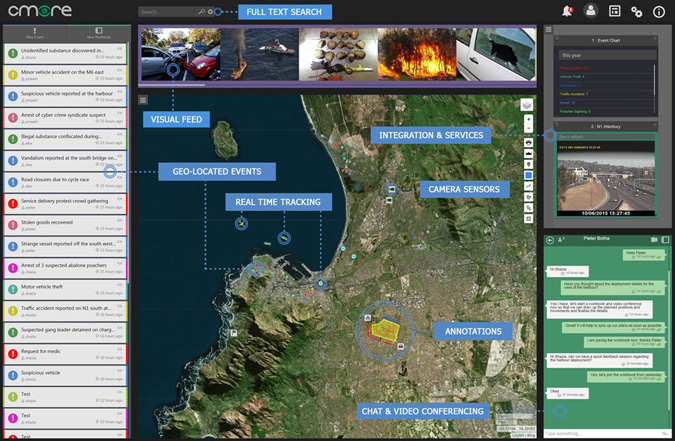Screen dimensions: 675x441
Task: Start a video call in chat
Action: click(x=654, y=240)
